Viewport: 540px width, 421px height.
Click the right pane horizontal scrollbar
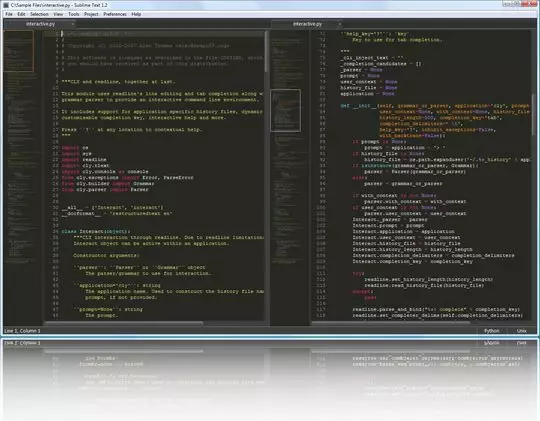point(391,323)
